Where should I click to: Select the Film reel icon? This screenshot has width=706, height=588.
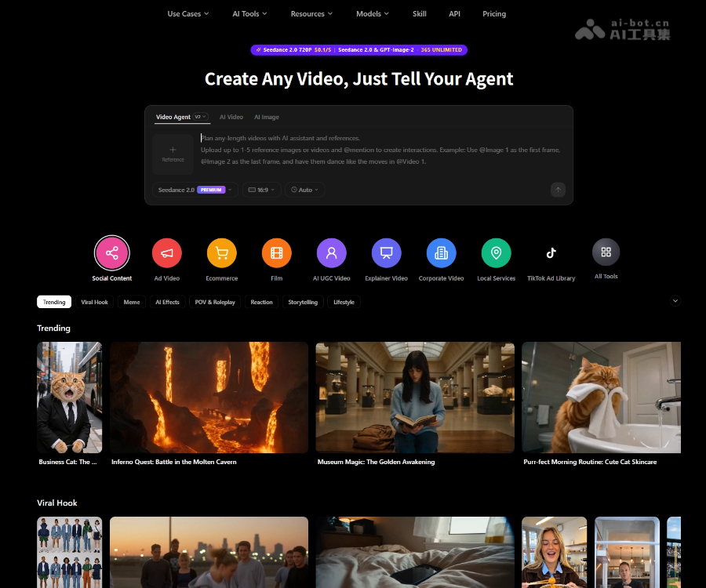coord(277,252)
